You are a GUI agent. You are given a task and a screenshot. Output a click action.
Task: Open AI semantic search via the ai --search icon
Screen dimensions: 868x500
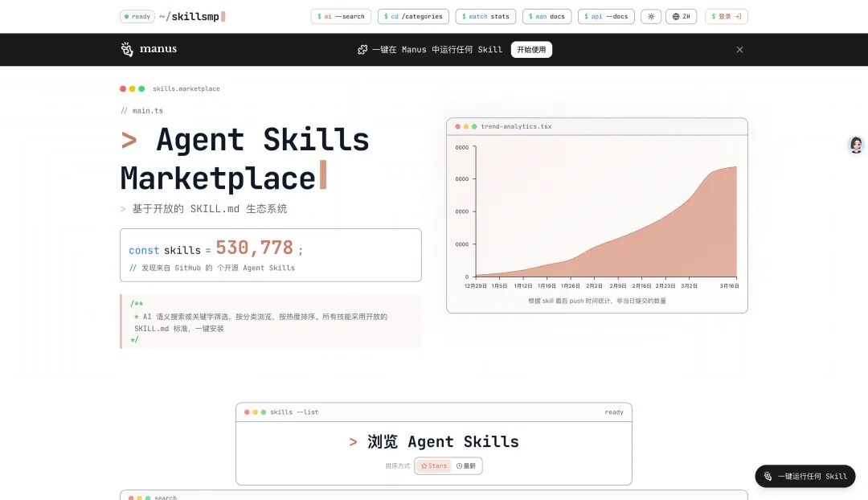point(340,16)
